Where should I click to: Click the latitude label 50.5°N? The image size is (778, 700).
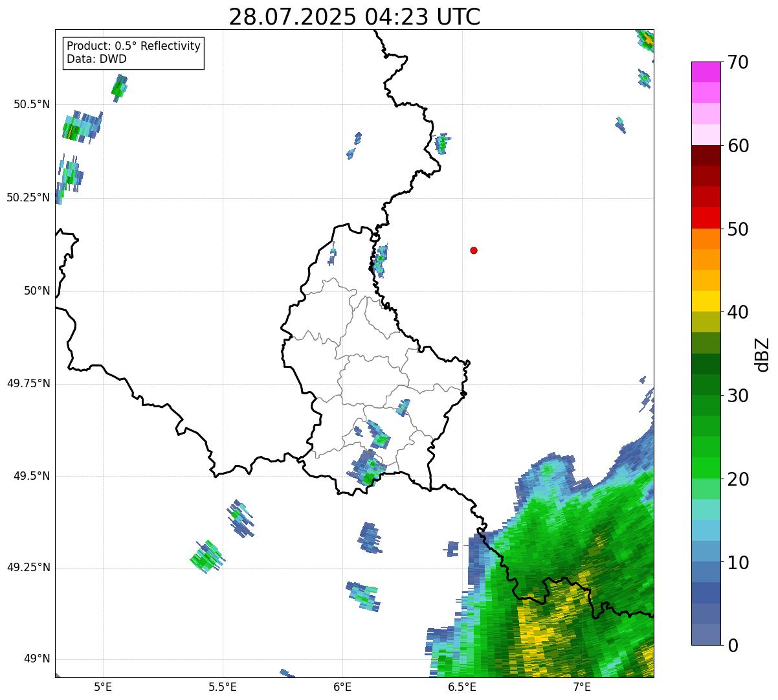coord(31,105)
